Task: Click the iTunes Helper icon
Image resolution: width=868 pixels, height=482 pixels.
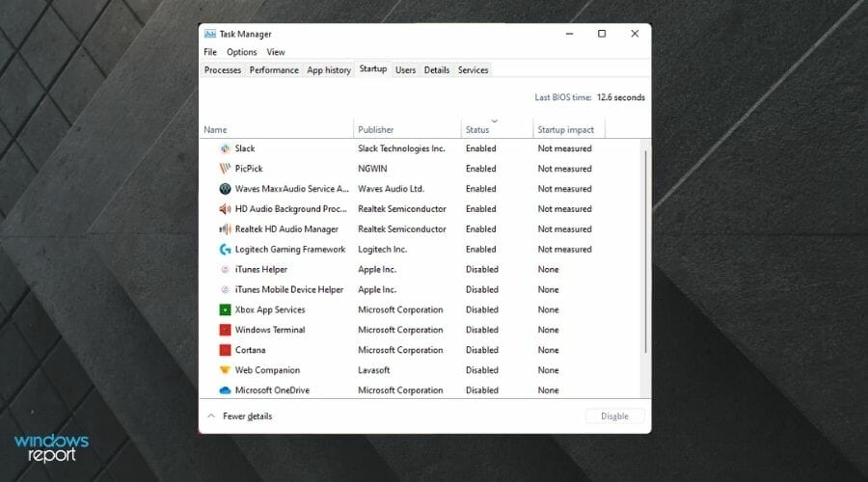Action: point(225,270)
